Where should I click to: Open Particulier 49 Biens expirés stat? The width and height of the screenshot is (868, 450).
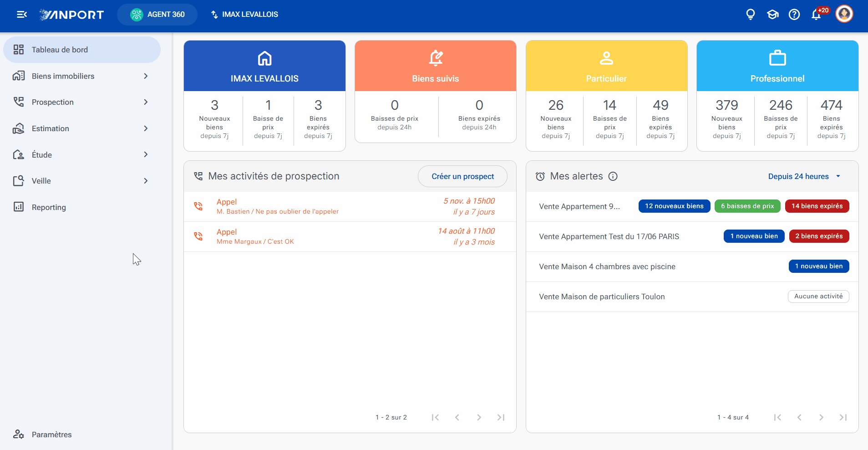tap(660, 119)
